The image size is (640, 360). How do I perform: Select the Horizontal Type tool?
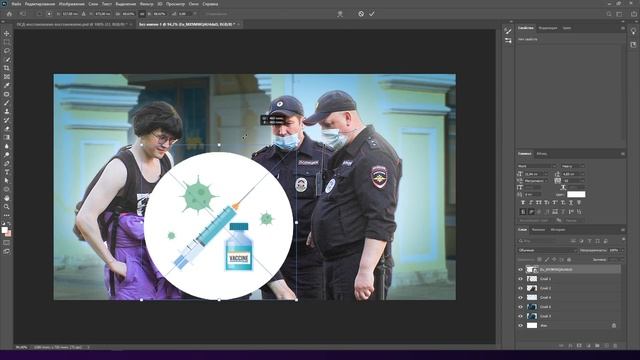[x=7, y=172]
